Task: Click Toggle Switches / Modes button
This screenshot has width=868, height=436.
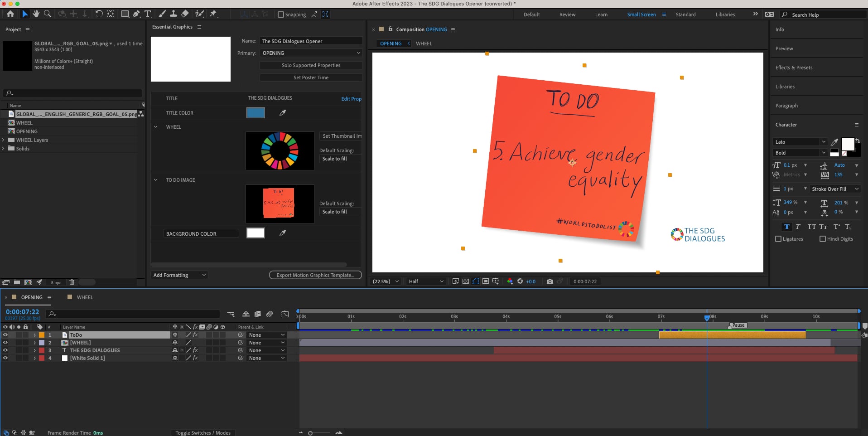Action: pyautogui.click(x=203, y=433)
